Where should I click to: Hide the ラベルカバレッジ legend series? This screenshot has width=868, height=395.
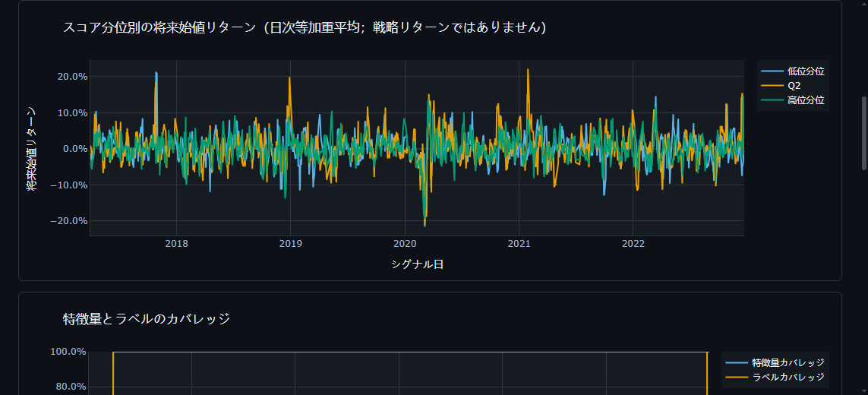point(775,378)
